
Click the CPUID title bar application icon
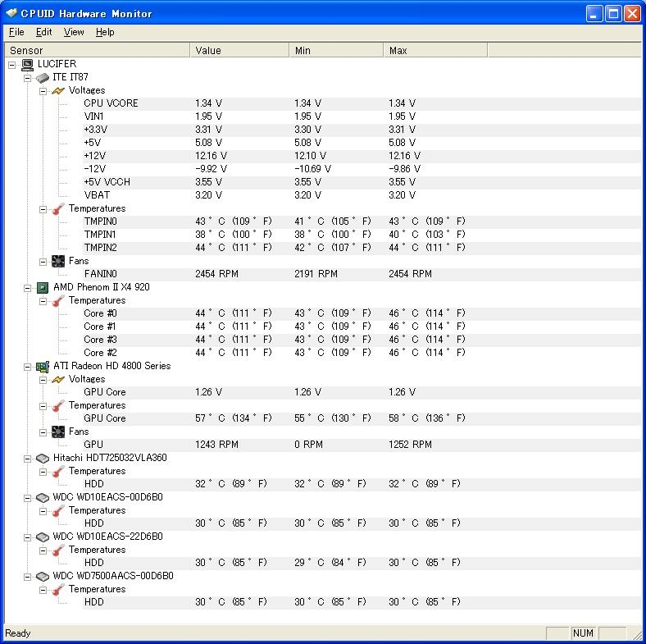coord(11,13)
